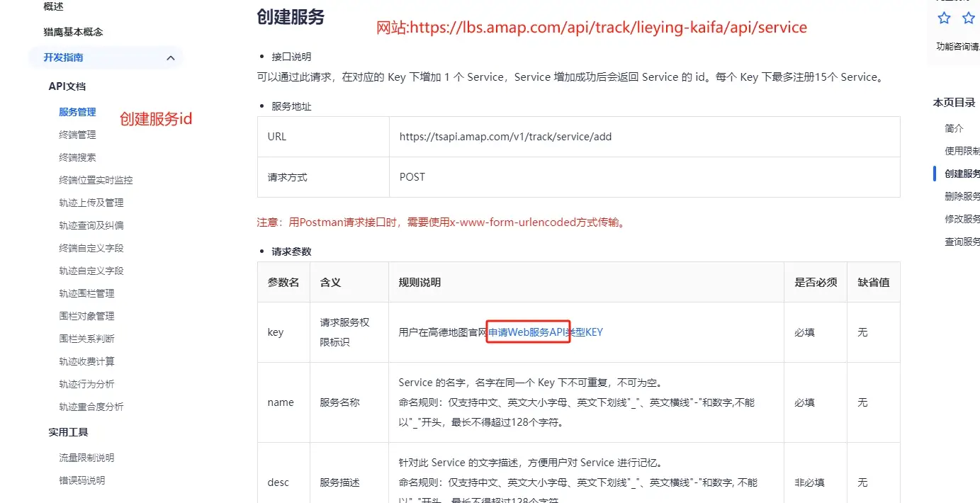Open 围栏关系判断 documentation
This screenshot has width=980, height=503.
(86, 339)
